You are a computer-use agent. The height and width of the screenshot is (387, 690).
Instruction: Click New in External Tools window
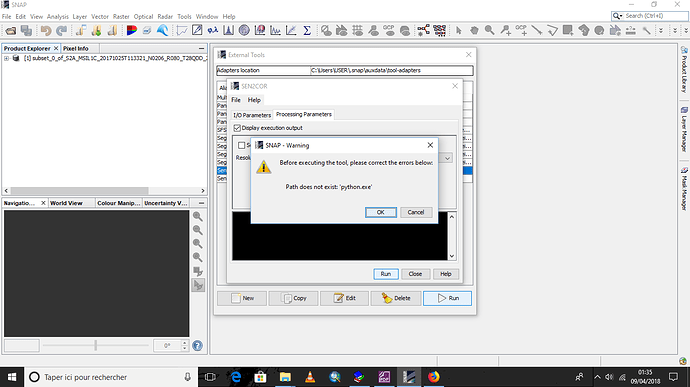tap(242, 298)
